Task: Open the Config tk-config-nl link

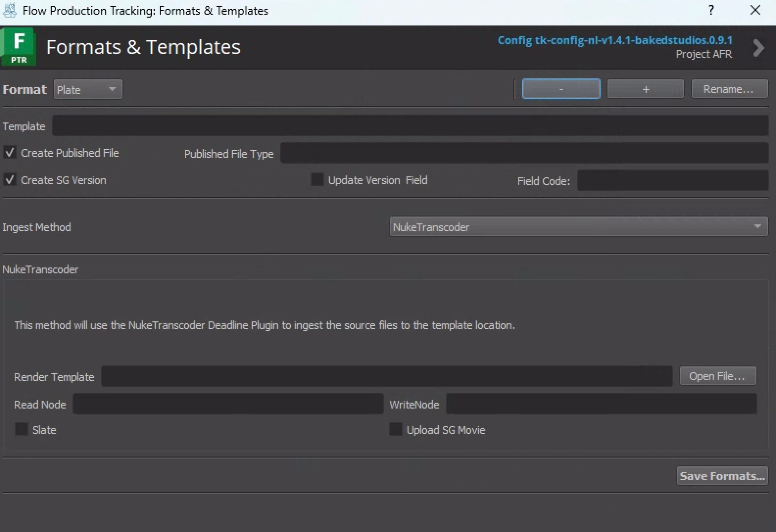Action: tap(615, 40)
